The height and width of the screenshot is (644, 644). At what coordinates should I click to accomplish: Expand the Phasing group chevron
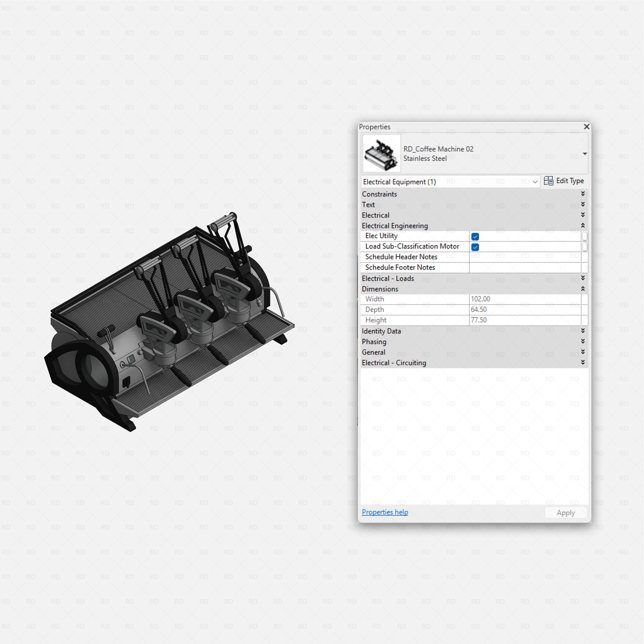point(583,341)
